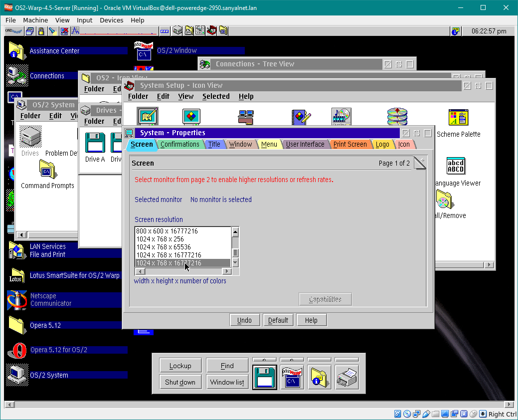Click the Shut down button
This screenshot has height=420, width=518.
[180, 382]
